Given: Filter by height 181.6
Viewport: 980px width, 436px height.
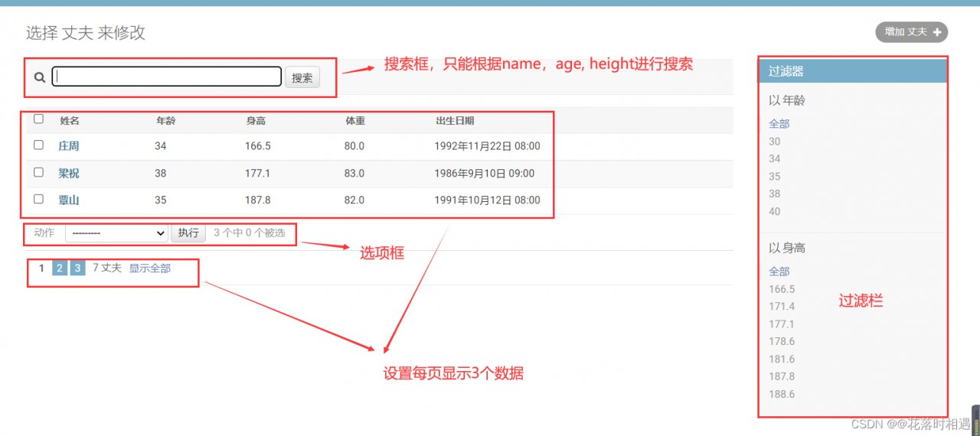Looking at the screenshot, I should [x=782, y=360].
